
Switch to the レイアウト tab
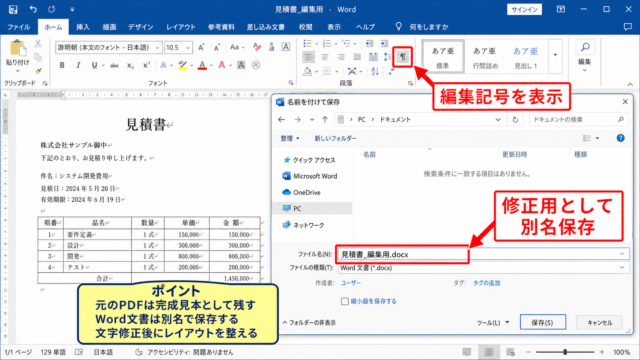point(180,27)
